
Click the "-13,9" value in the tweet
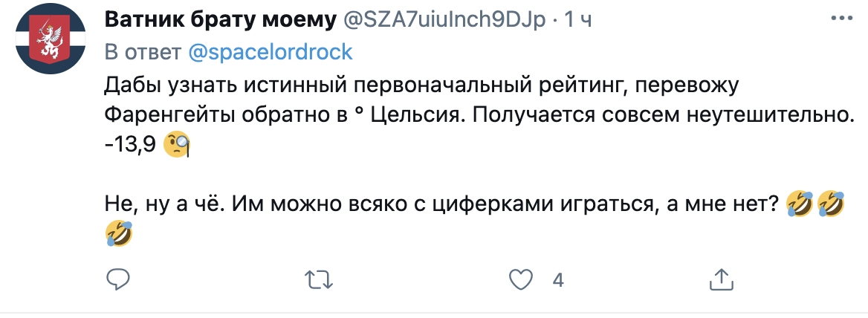point(130,145)
